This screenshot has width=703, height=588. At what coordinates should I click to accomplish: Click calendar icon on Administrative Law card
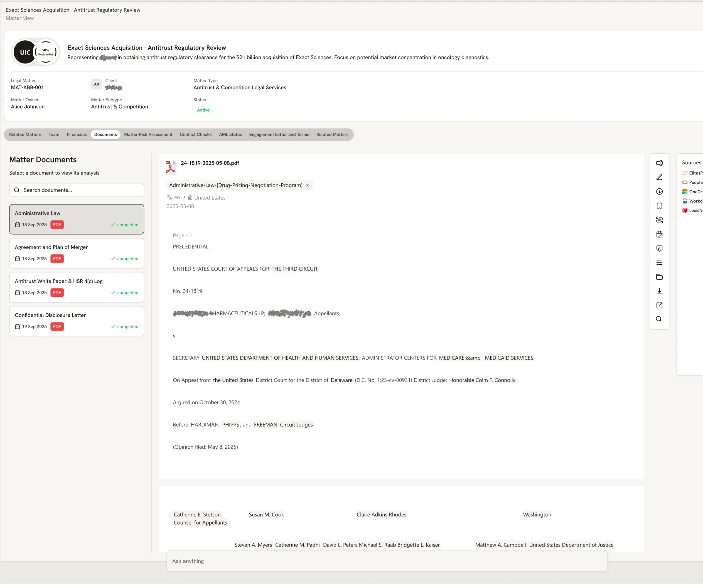point(18,225)
